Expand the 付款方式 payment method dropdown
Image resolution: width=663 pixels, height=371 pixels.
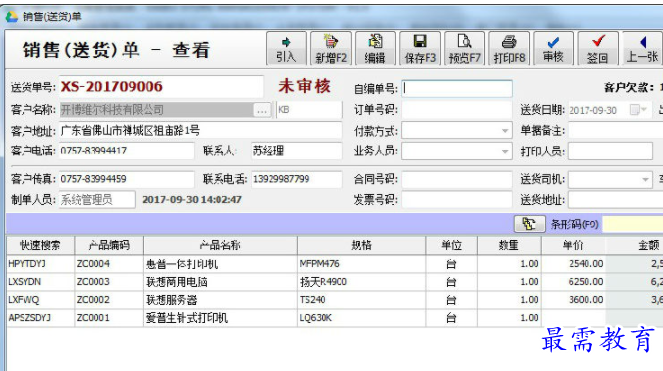tap(504, 131)
